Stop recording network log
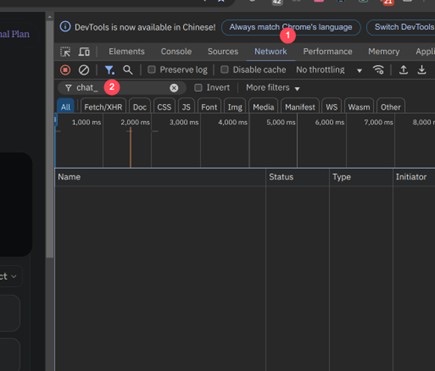This screenshot has height=371, width=435. click(x=65, y=70)
